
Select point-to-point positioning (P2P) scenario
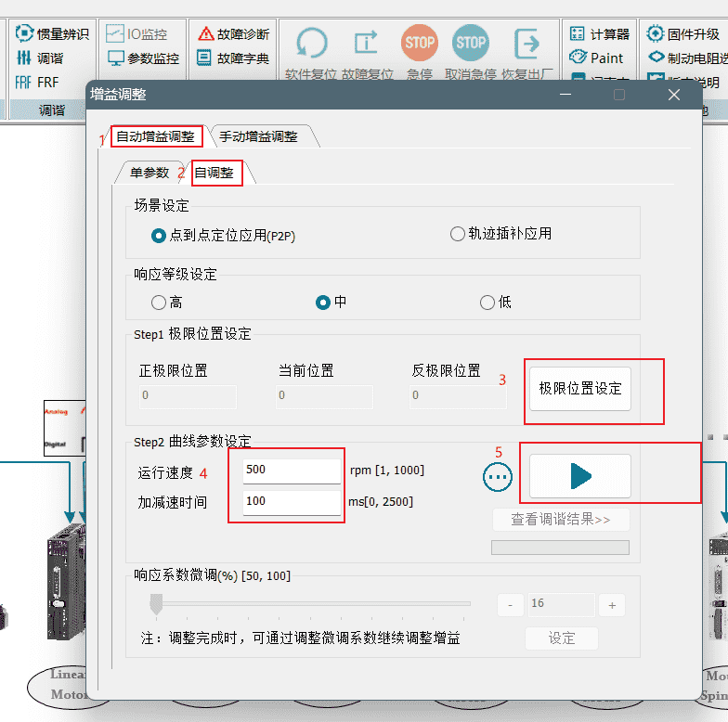[158, 236]
